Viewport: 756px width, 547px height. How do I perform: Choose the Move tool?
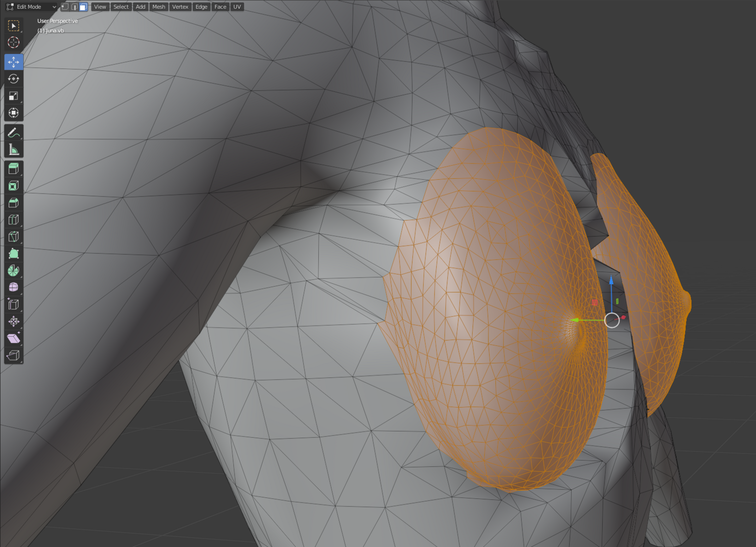(14, 62)
